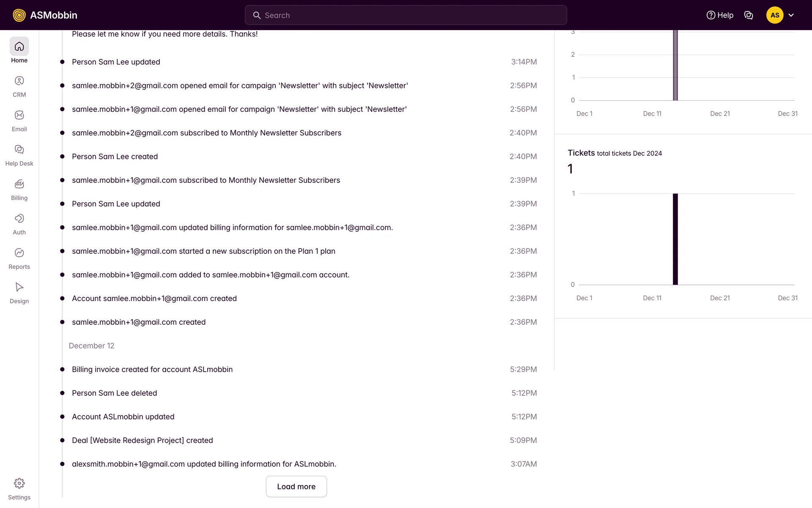Click the chat bubbles icon in header
This screenshot has width=812, height=508.
click(749, 15)
